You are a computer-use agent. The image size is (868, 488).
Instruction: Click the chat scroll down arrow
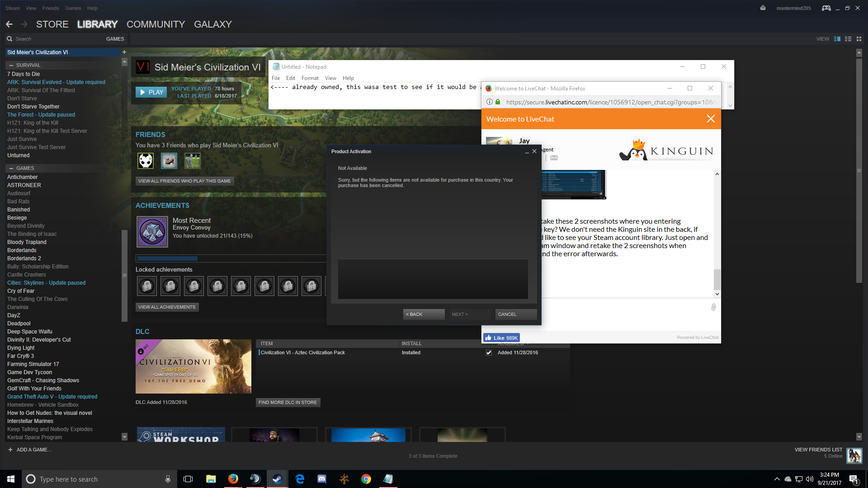pos(717,294)
